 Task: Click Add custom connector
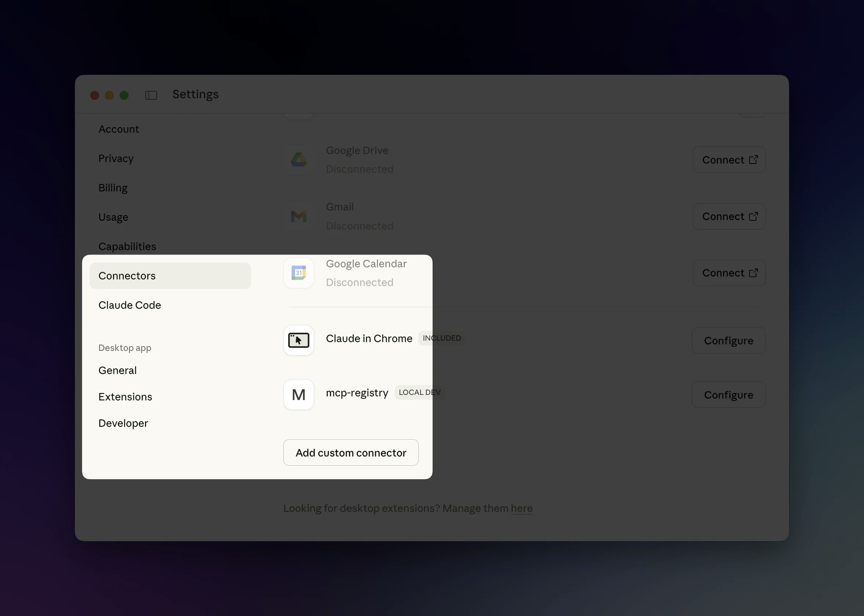click(x=351, y=452)
